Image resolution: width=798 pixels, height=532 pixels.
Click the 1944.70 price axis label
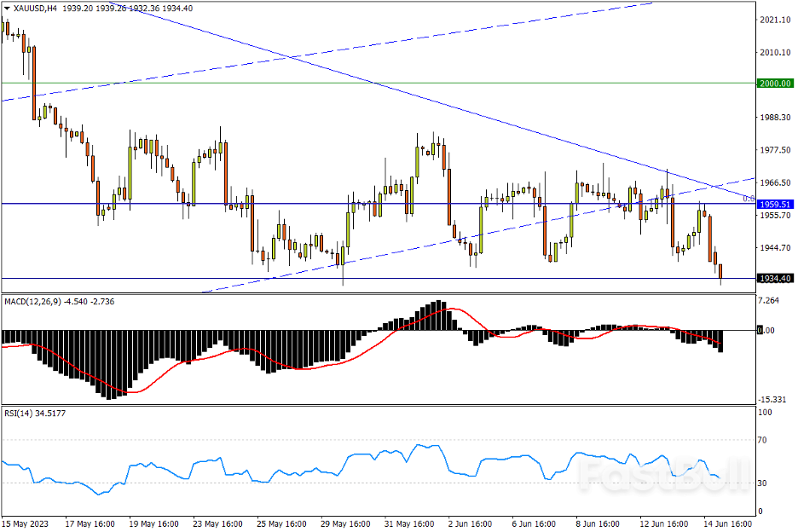click(775, 248)
